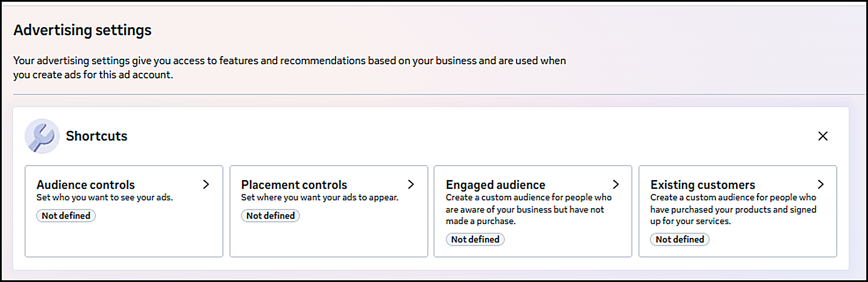868x282 pixels.
Task: Click Not defined badge under Audience controls
Action: [x=66, y=216]
